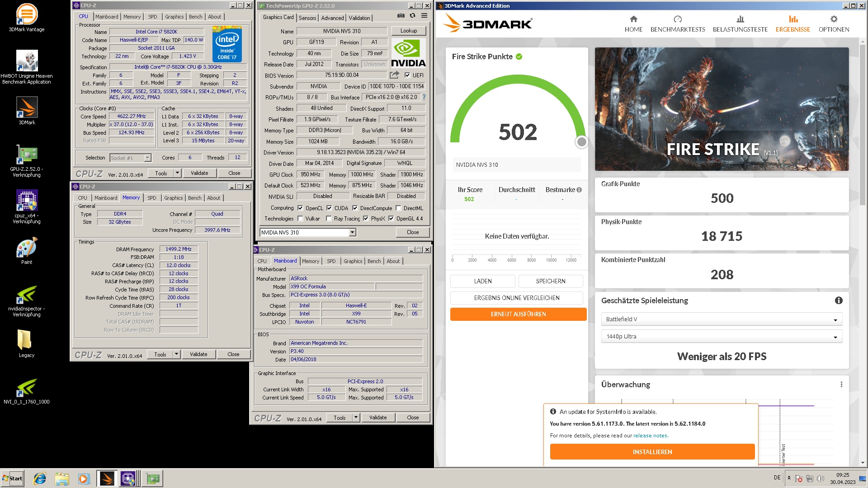Open SPD tab in top CPU-Z window
This screenshot has height=488, width=868.
click(x=153, y=17)
